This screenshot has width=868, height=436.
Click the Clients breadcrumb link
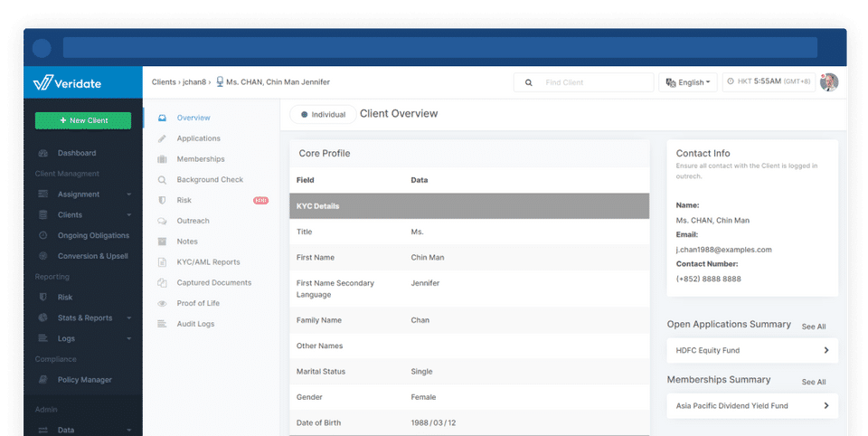164,82
